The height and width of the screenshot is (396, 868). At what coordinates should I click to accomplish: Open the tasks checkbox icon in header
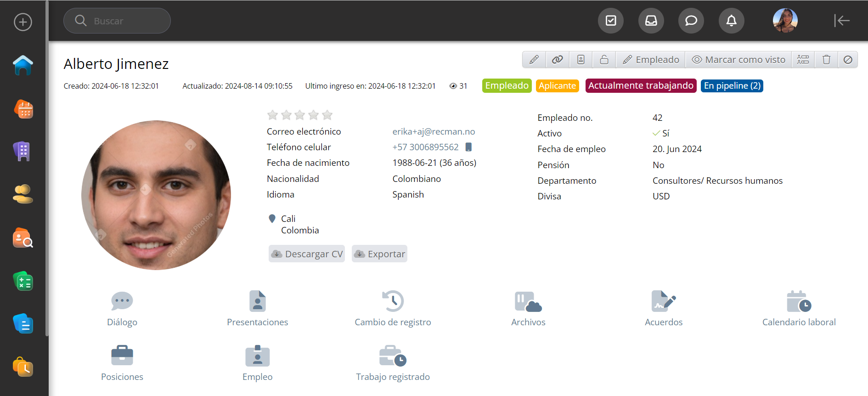(x=611, y=21)
